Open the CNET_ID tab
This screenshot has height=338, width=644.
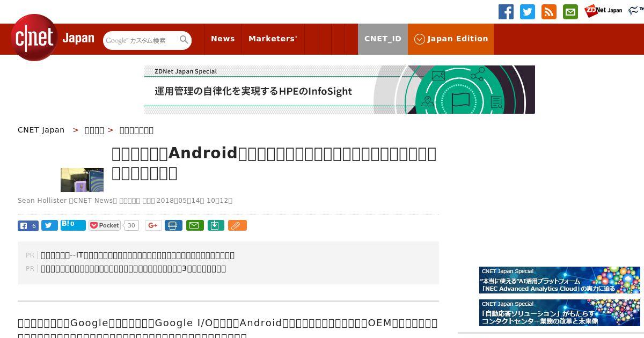point(383,39)
